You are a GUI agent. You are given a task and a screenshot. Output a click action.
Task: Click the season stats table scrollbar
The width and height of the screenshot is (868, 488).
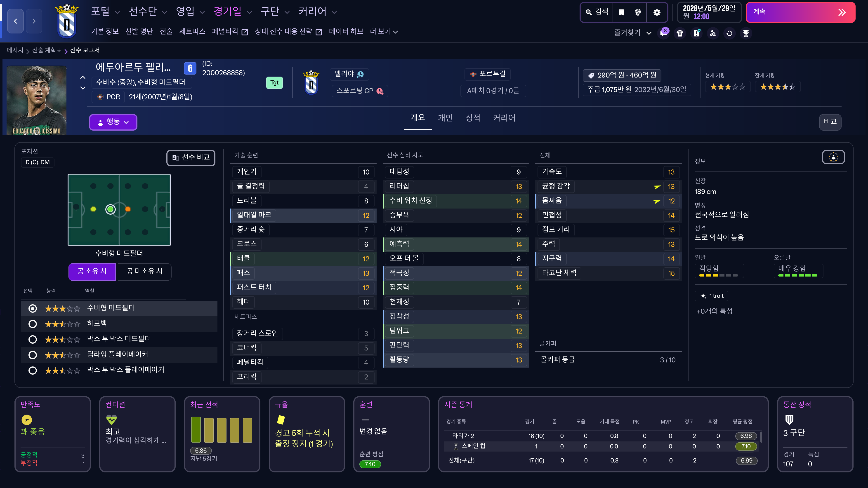[761, 437]
